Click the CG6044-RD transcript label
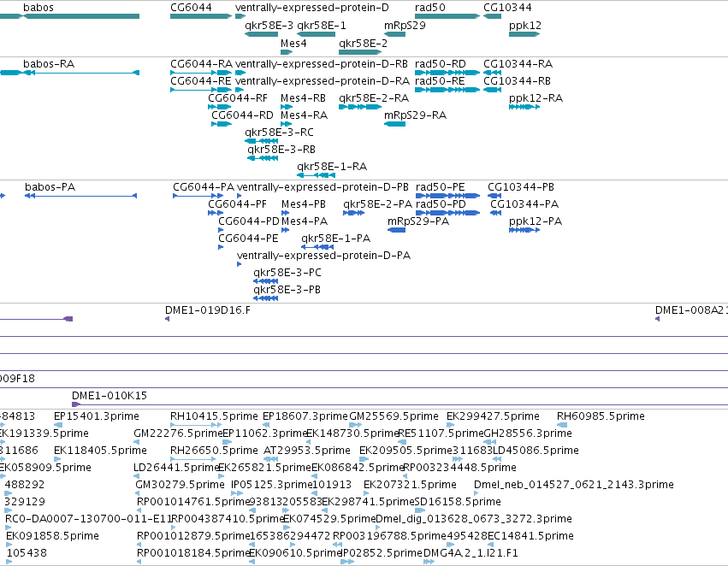This screenshot has width=728, height=566. click(x=242, y=115)
